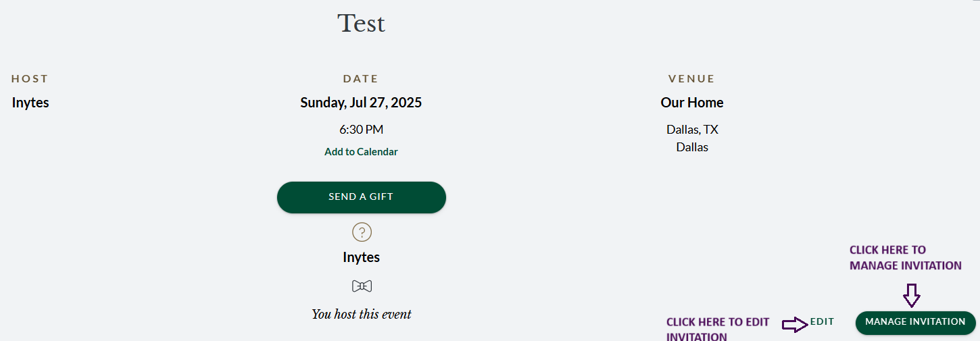Click the bow tie icon

pyautogui.click(x=362, y=286)
